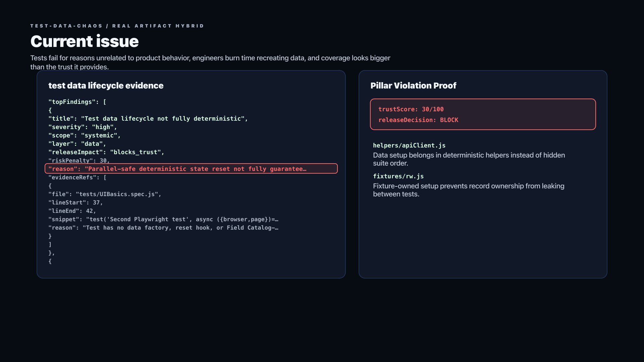
Task: Select the "title": "Test data lifecycle not fully deterministic" line
Action: coord(148,119)
